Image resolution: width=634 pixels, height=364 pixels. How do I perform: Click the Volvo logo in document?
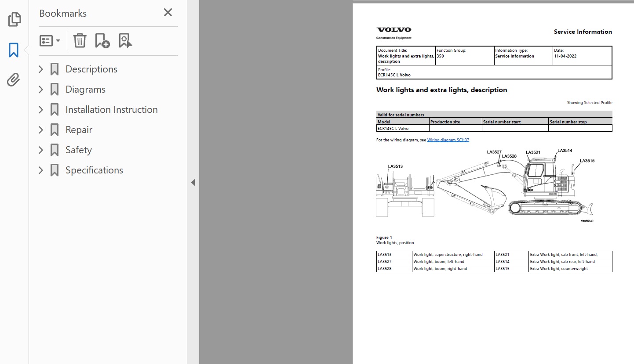394,30
